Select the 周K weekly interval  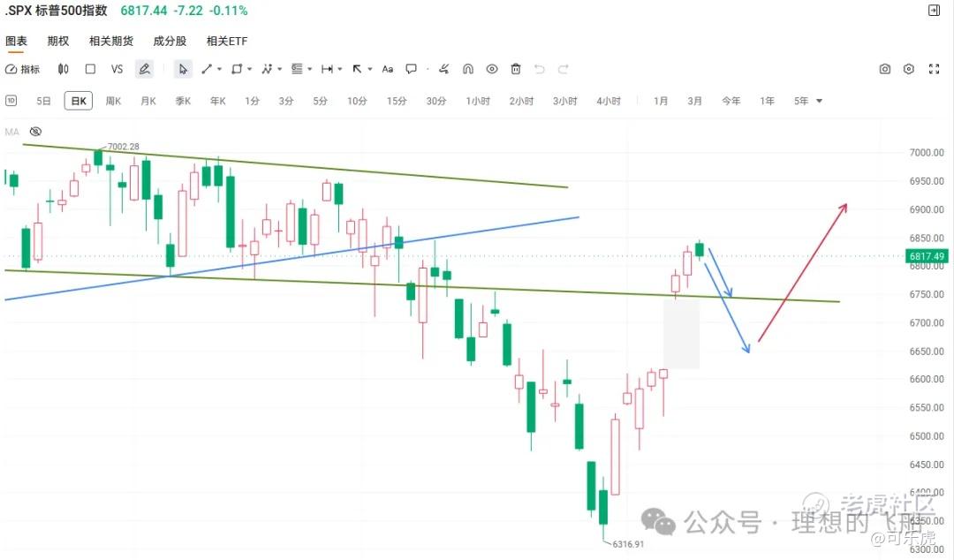(x=113, y=101)
